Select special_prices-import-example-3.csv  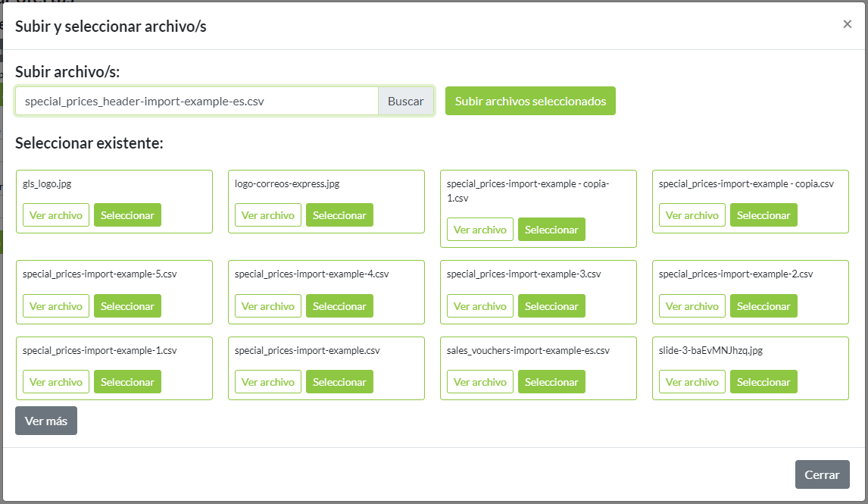click(x=551, y=306)
